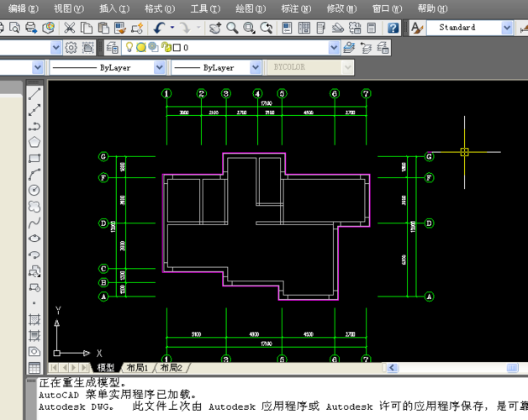Open the 标注(N) menu
This screenshot has width=528, height=420.
296,8
